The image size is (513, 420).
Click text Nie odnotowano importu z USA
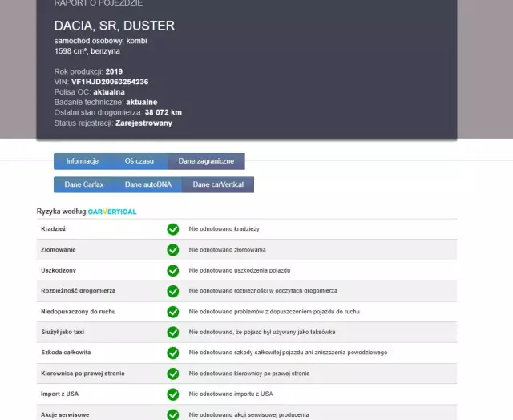(231, 394)
